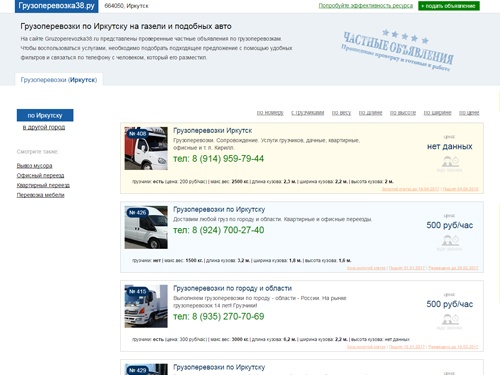Viewport: 500px width, 375px height.
Task: Click the heading 'Грузоперевозки по Иркутску на газели'
Action: point(126,26)
